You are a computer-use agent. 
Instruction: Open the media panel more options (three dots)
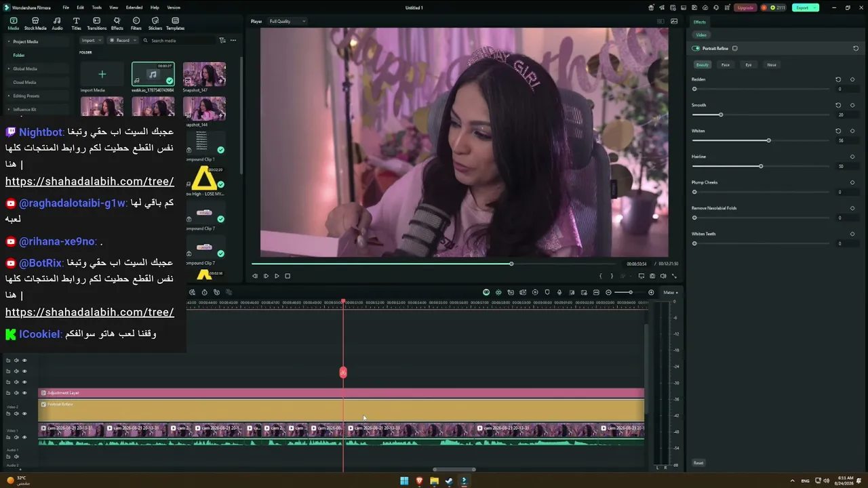coord(233,41)
